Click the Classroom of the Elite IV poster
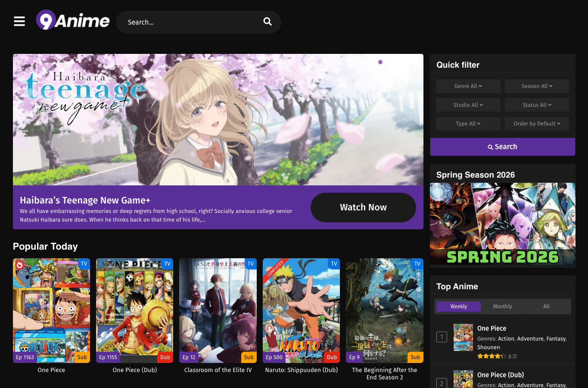The width and height of the screenshot is (588, 388). pos(218,310)
